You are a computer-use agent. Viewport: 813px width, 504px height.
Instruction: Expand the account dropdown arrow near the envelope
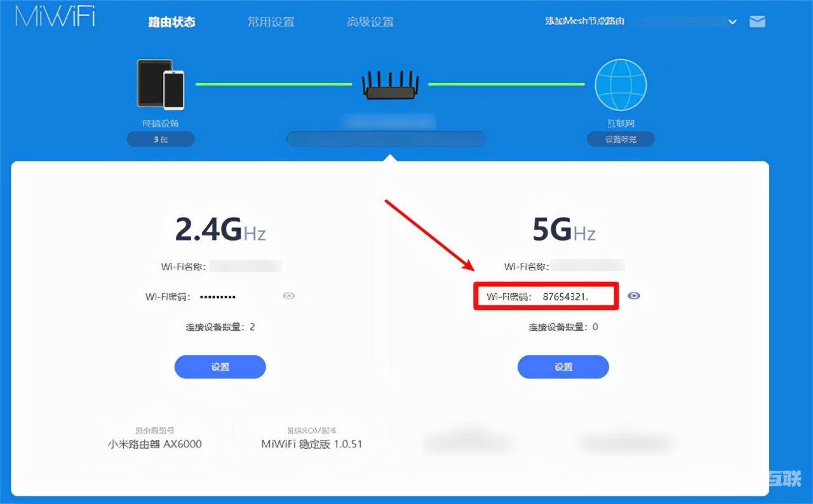tap(732, 22)
